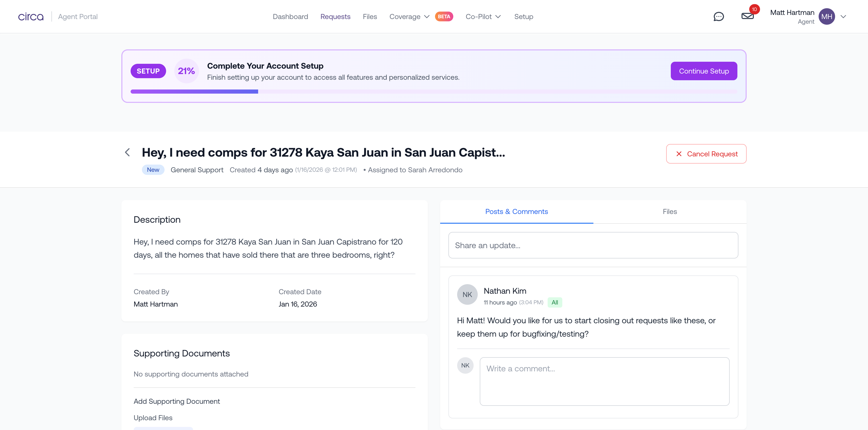The width and height of the screenshot is (868, 430).
Task: Click the MH user avatar
Action: pyautogui.click(x=827, y=16)
